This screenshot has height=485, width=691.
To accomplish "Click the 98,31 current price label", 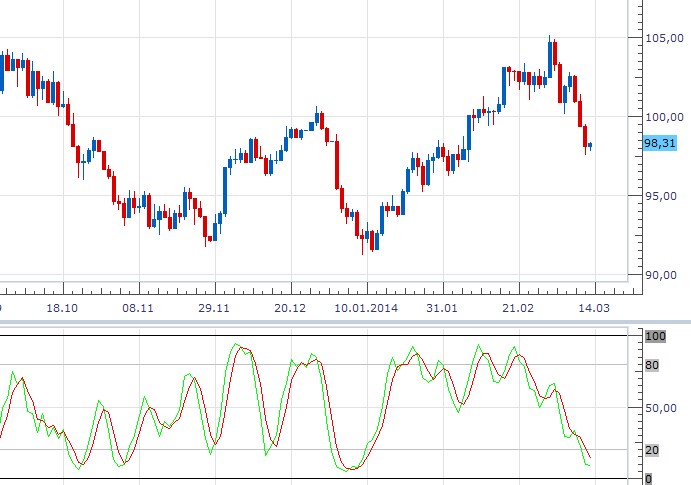I will click(x=660, y=143).
